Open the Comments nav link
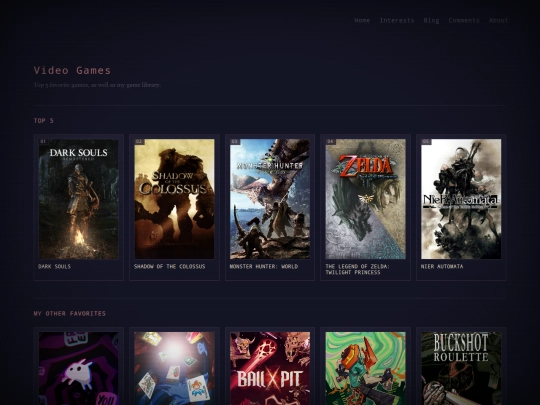Image resolution: width=540 pixels, height=405 pixels. click(464, 20)
